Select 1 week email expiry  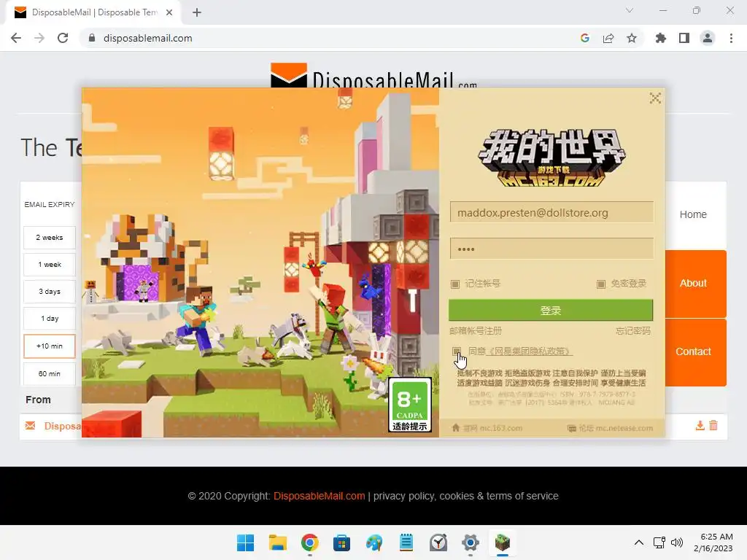coord(50,264)
